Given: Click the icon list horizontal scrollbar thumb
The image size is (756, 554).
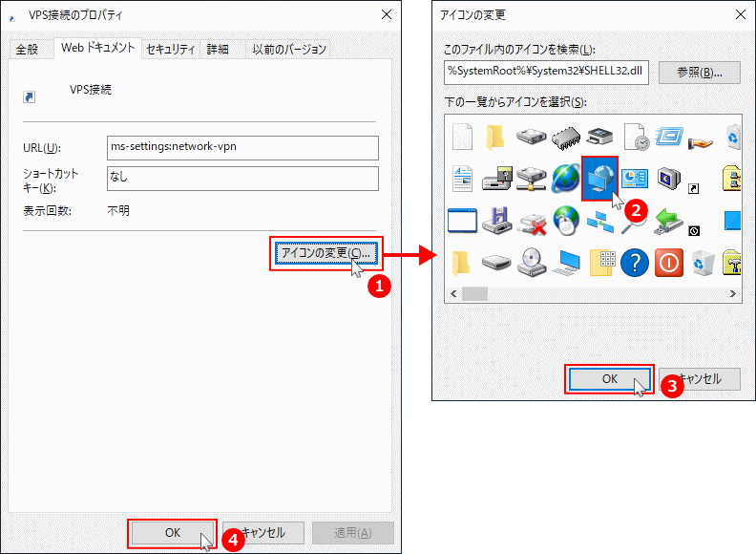Looking at the screenshot, I should click(x=475, y=293).
